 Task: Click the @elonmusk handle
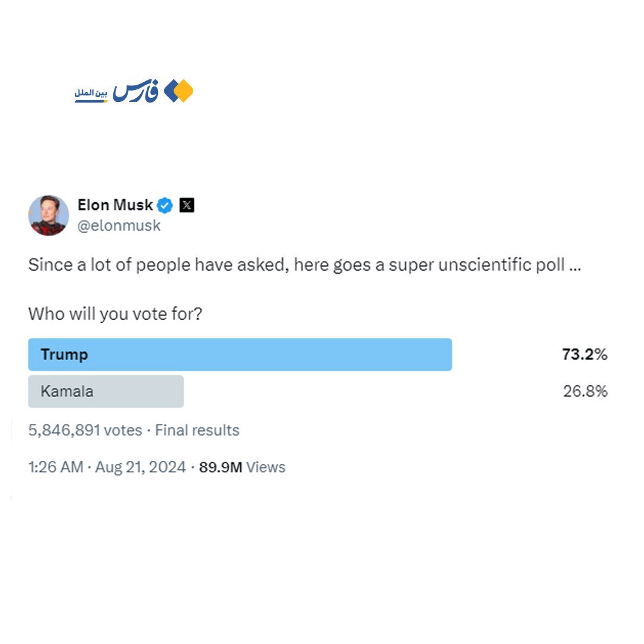pos(119,226)
